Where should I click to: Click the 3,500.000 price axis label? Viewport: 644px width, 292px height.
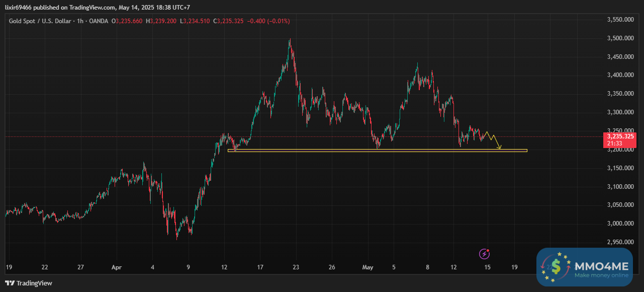[619, 38]
